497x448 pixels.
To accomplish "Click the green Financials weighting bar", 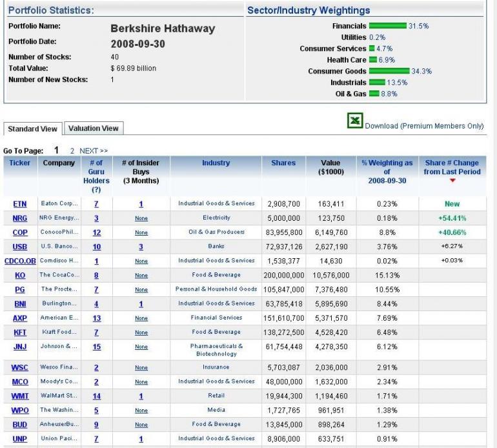I will click(388, 26).
